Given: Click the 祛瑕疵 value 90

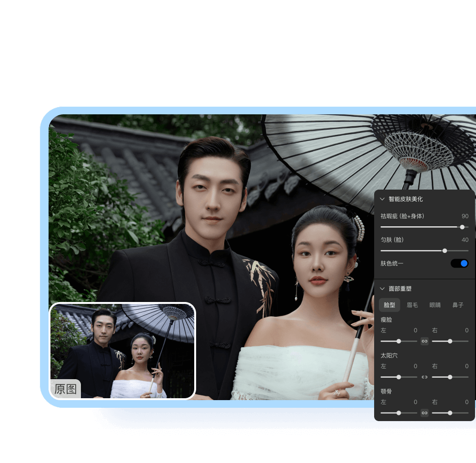Looking at the screenshot, I should [465, 216].
